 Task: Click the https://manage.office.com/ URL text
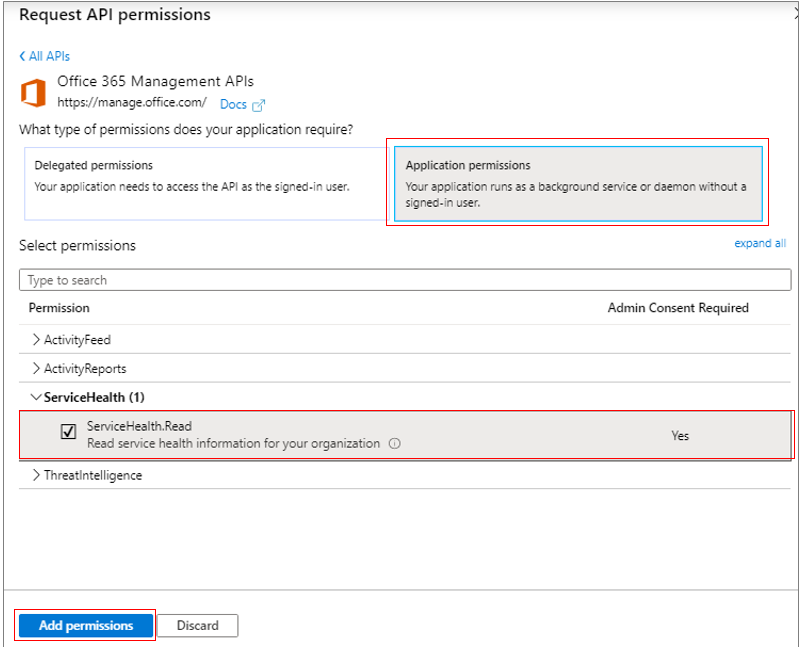[x=132, y=103]
